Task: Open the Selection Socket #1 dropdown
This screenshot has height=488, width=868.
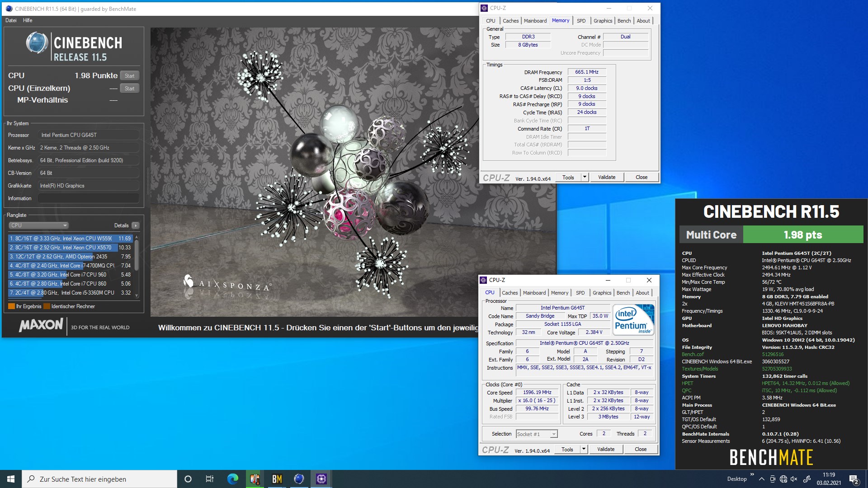Action: pos(537,434)
